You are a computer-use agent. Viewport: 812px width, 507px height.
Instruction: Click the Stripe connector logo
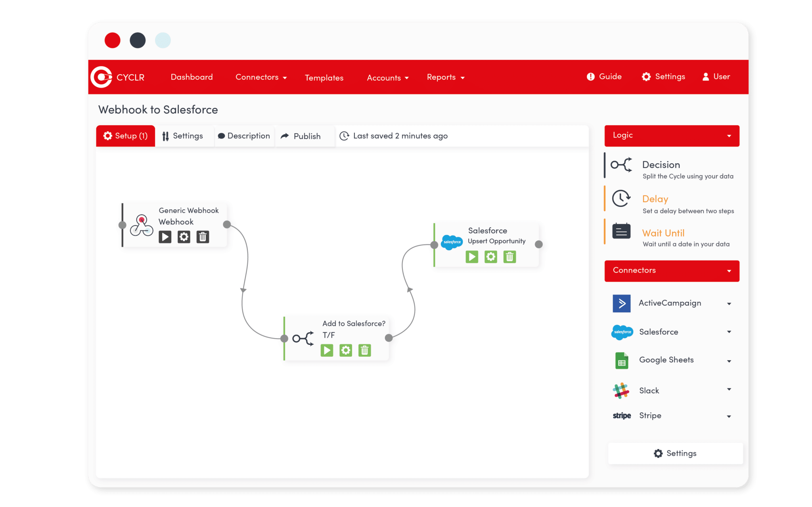(622, 415)
